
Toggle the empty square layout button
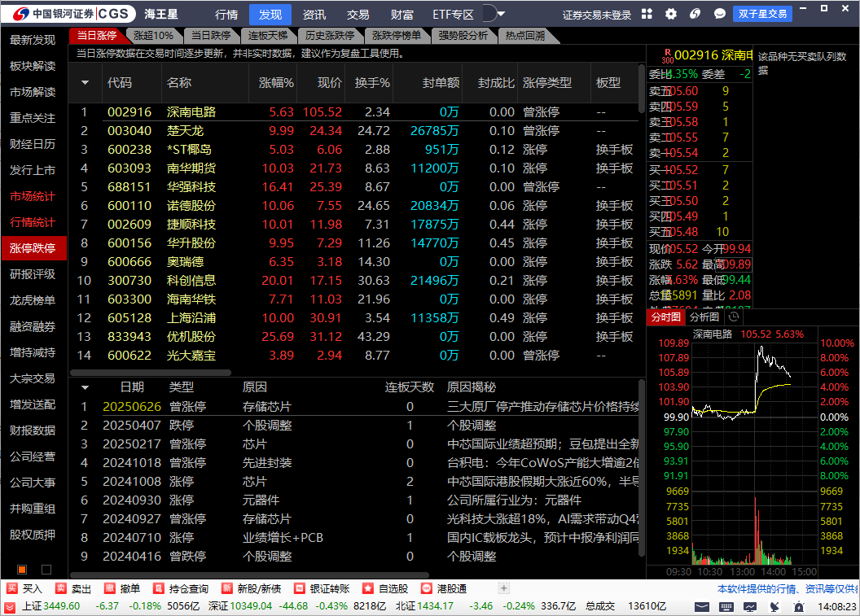click(46, 570)
